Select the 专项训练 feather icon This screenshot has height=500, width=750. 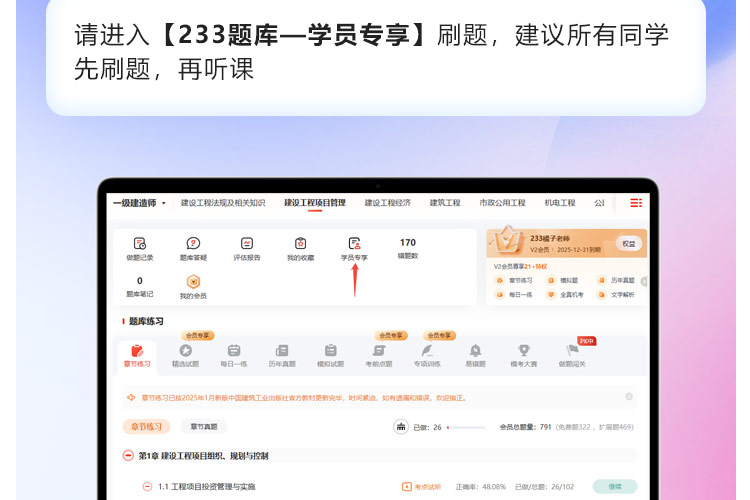pyautogui.click(x=427, y=351)
